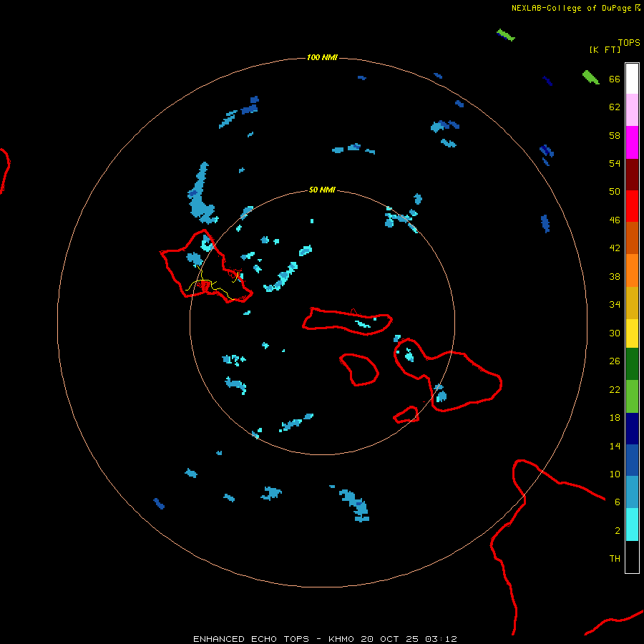Viewport: 644px width, 644px height.
Task: Click the '34' legend number
Action: pos(615,304)
